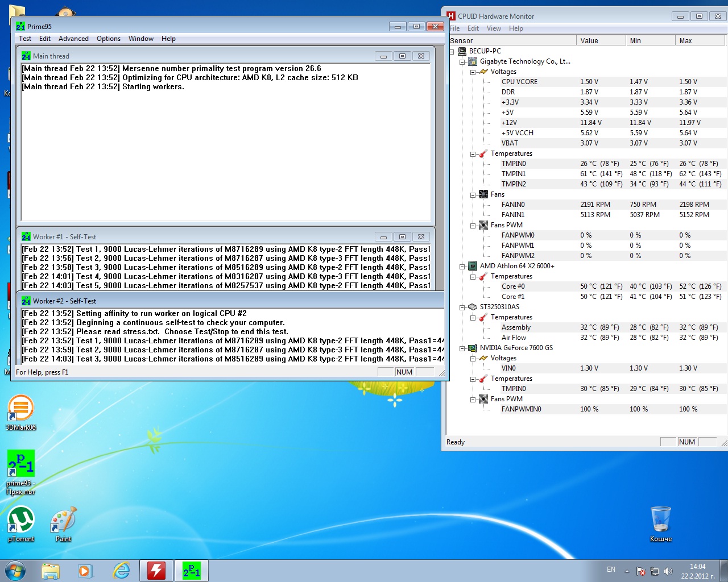728x582 pixels.
Task: Open Windows Explorer from the taskbar
Action: click(x=51, y=571)
